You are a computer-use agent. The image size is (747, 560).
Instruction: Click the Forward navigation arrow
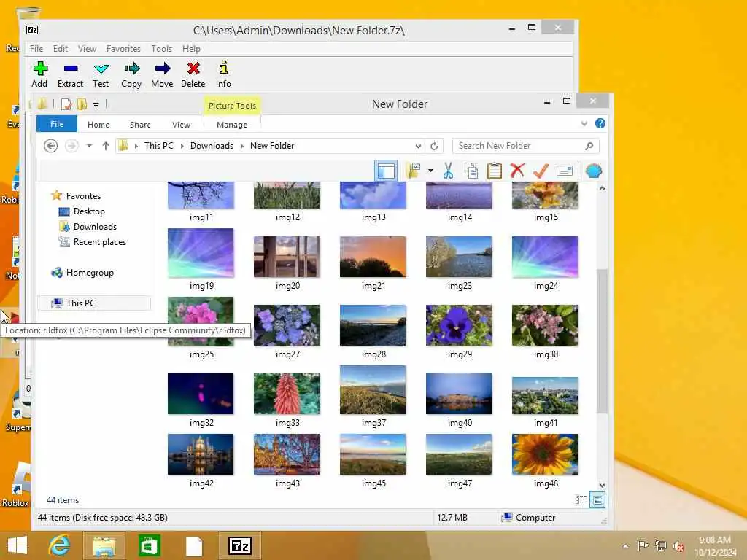point(71,146)
